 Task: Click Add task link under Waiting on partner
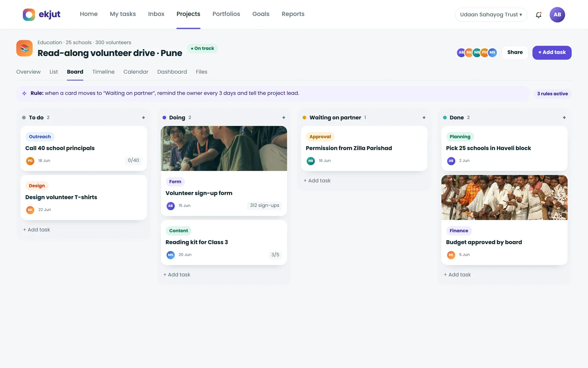pos(317,181)
